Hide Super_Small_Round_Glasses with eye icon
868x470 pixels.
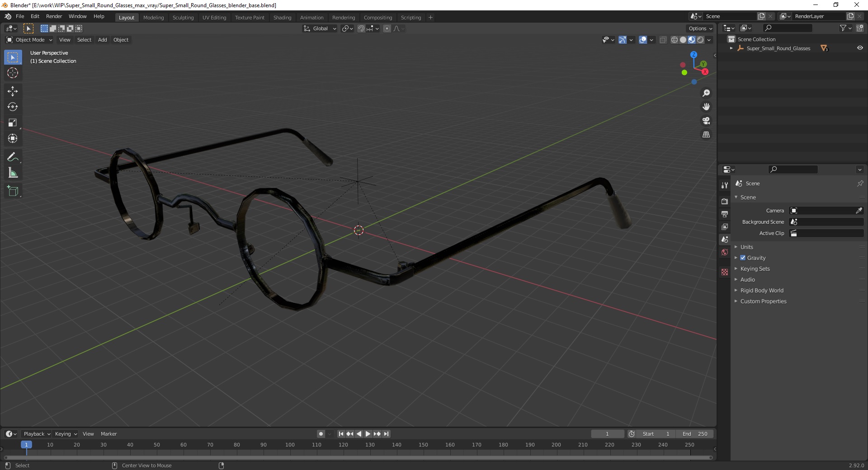tap(860, 48)
